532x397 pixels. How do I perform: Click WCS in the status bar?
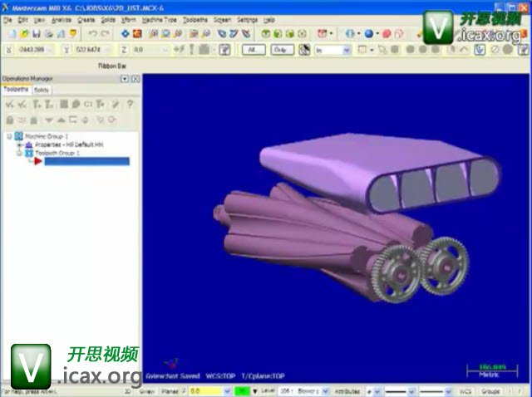[x=465, y=391]
